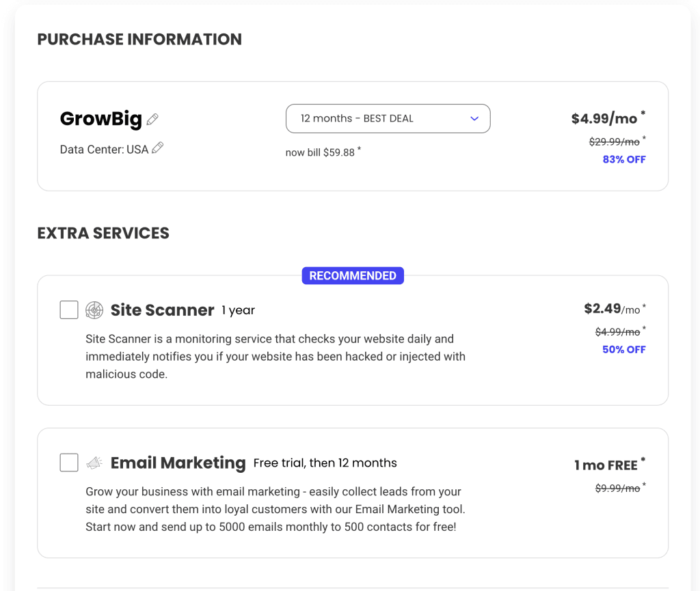700x591 pixels.
Task: Click the 1 mo FREE price label
Action: point(606,465)
